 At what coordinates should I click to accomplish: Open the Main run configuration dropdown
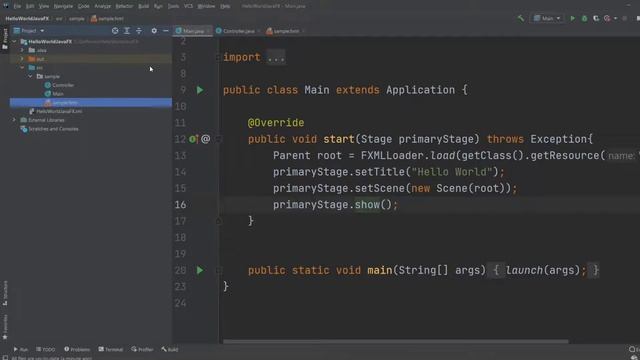tap(547, 18)
